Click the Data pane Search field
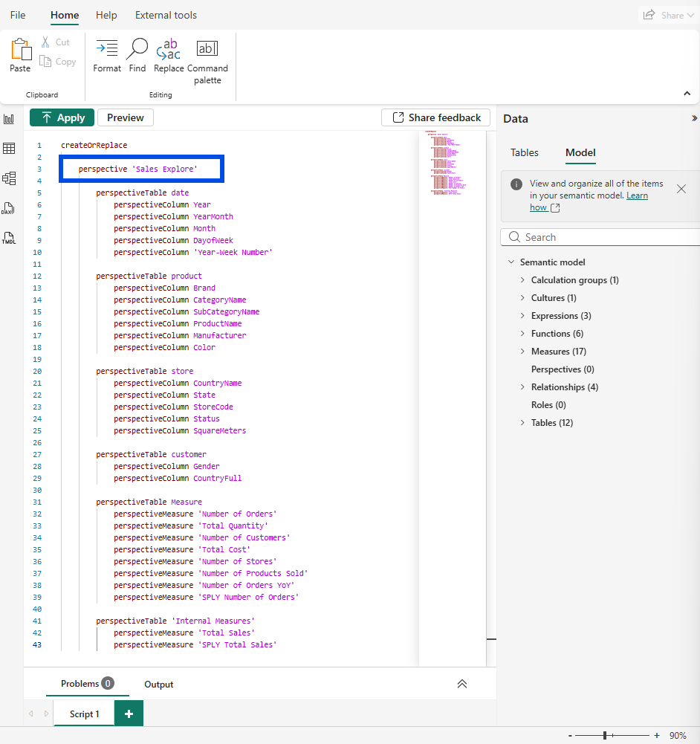Image resolution: width=700 pixels, height=744 pixels. [x=600, y=237]
